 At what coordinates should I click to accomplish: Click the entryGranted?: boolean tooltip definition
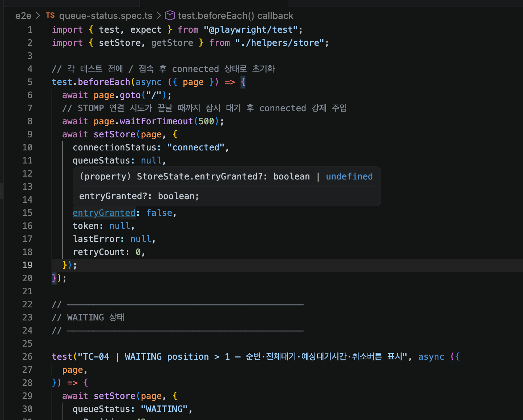click(139, 196)
